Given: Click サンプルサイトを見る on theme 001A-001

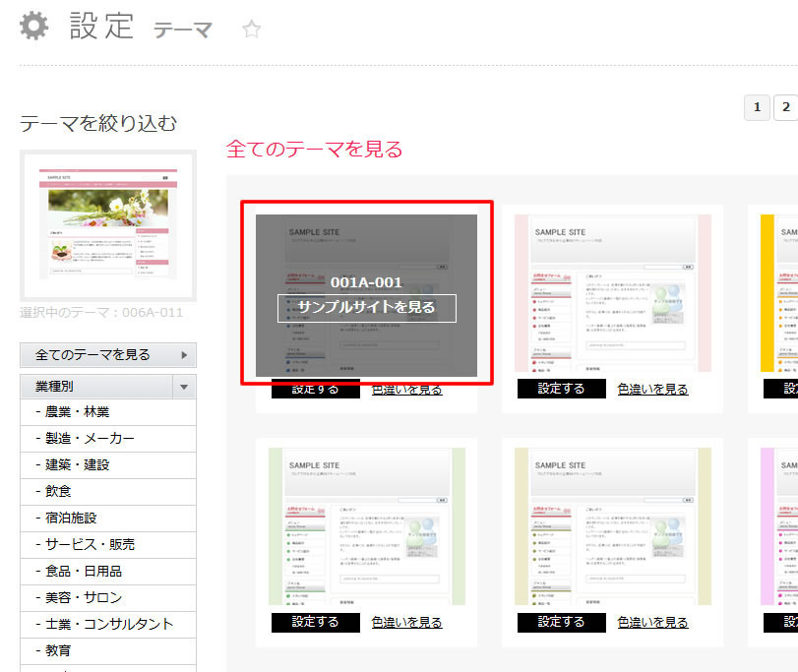Looking at the screenshot, I should tap(366, 307).
